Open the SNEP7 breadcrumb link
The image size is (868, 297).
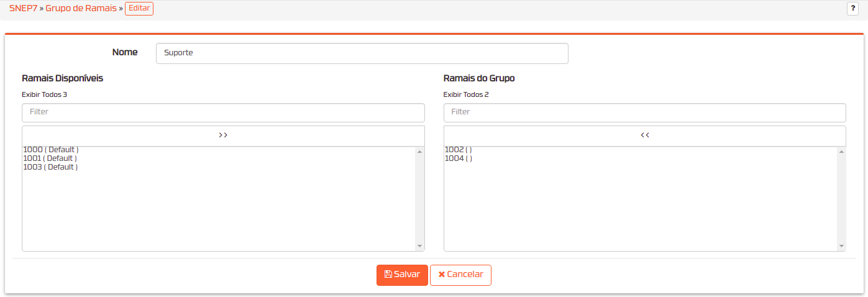click(23, 9)
